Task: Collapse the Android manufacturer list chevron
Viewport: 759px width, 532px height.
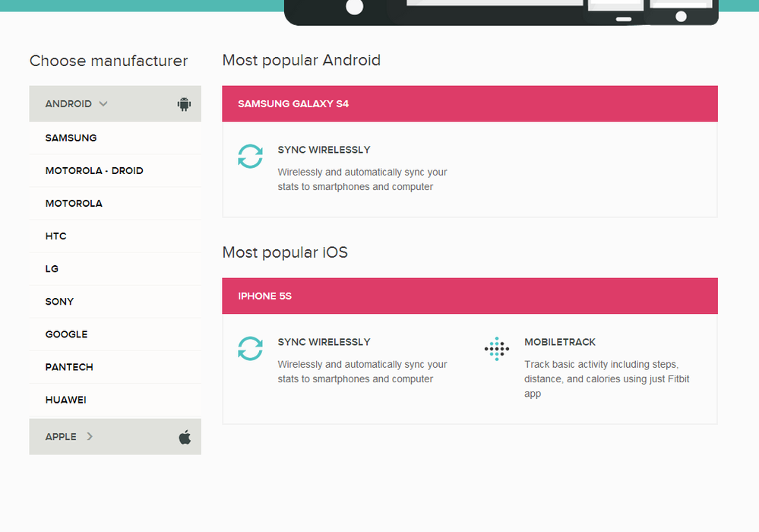Action: click(103, 103)
